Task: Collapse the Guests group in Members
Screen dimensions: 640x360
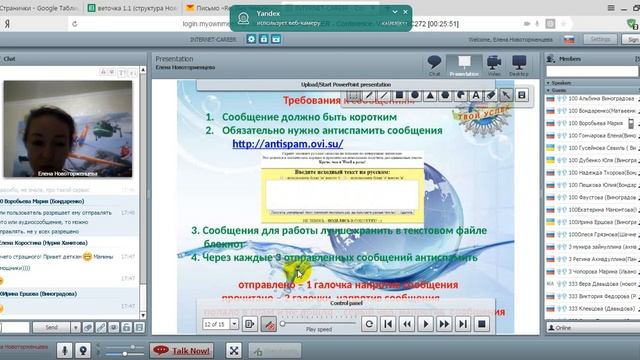Action: click(549, 90)
